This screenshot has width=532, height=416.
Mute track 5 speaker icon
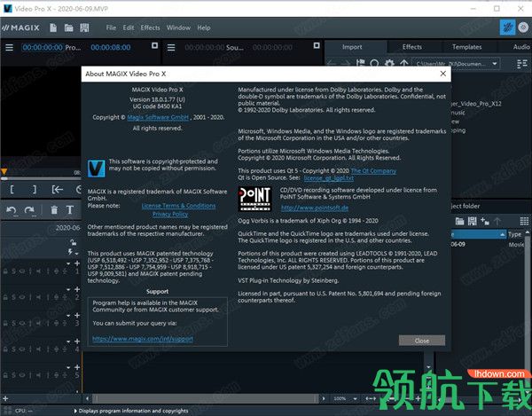[39, 375]
